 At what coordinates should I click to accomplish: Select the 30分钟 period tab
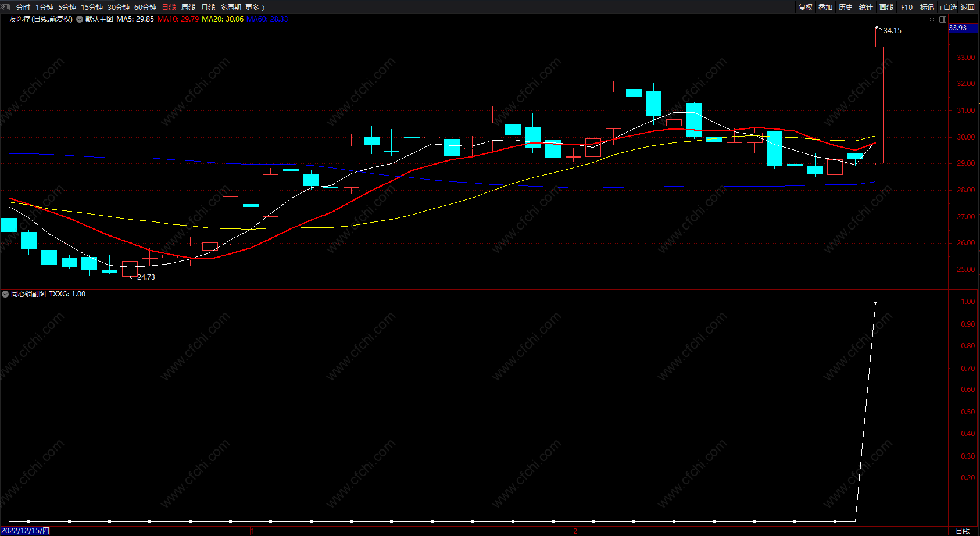(119, 8)
